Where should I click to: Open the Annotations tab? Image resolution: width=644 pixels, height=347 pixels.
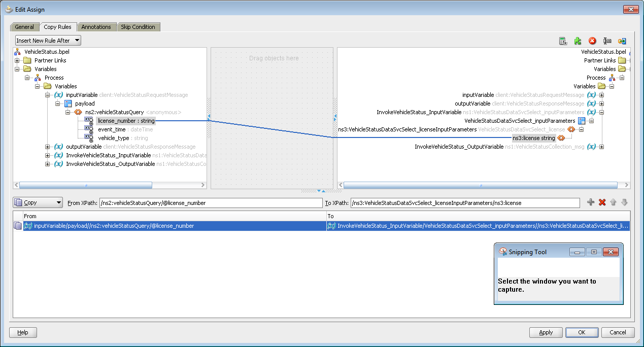96,27
